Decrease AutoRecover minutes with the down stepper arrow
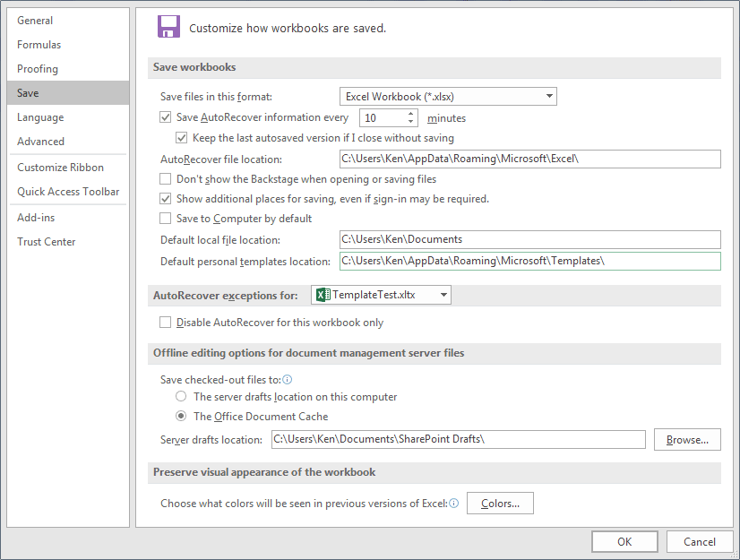This screenshot has width=740, height=560. (410, 121)
